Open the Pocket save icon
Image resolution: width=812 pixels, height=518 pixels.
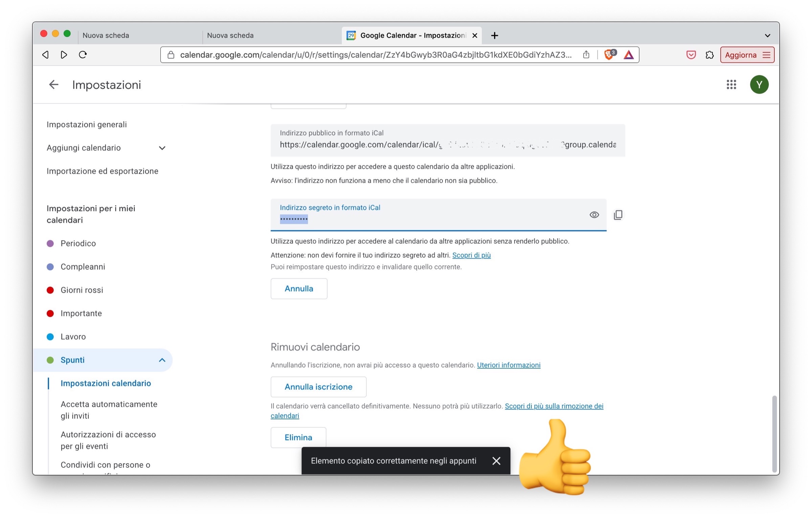pos(691,55)
